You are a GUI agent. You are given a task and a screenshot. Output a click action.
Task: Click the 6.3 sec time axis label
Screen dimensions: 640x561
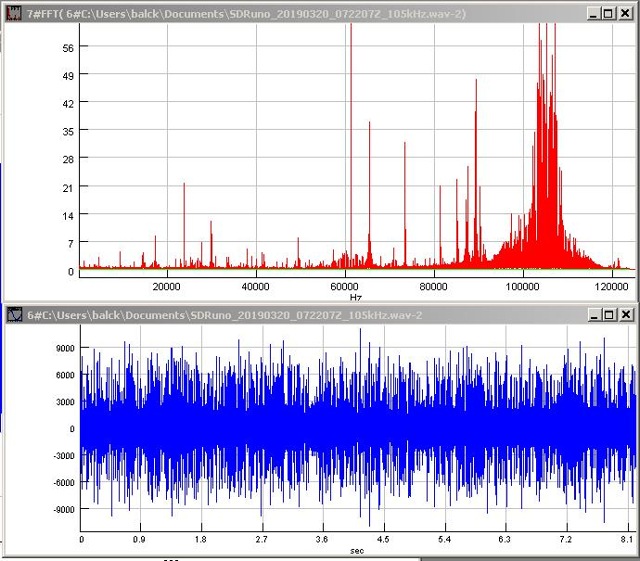point(504,539)
